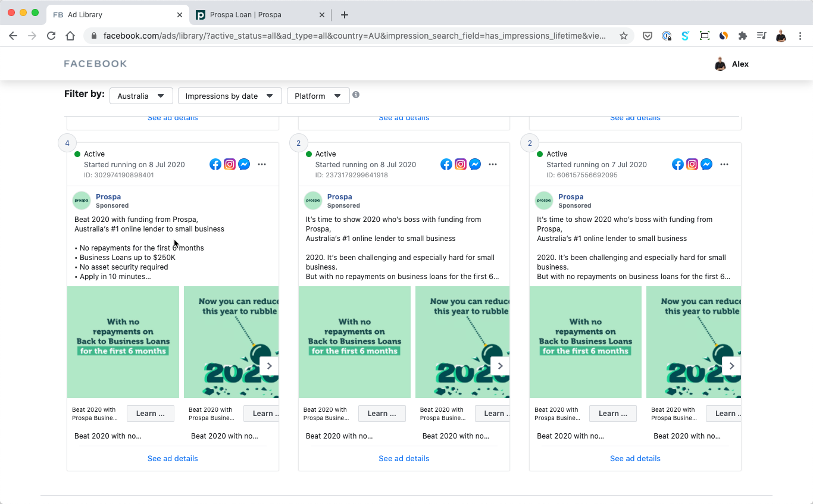Click the browser forward arrow
The image size is (813, 504).
tap(32, 36)
